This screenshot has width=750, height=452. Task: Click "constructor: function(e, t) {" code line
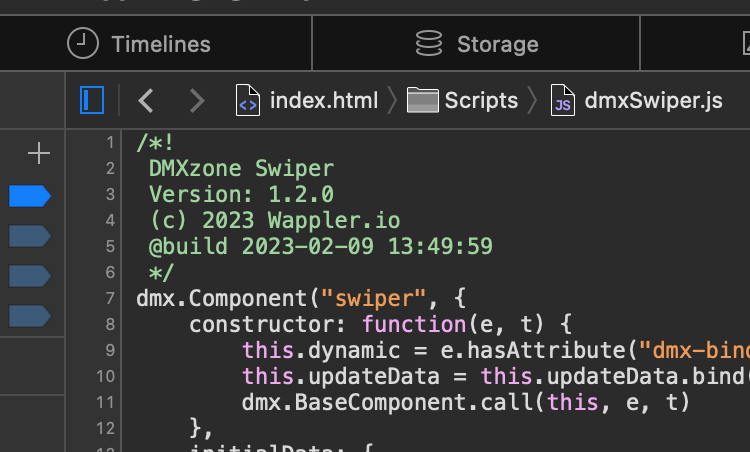(x=380, y=324)
